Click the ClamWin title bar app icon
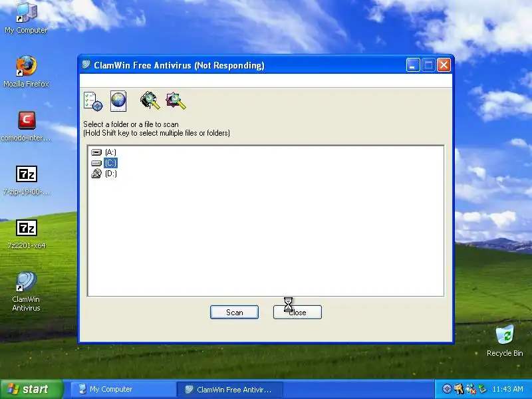The width and height of the screenshot is (532, 399). (86, 65)
